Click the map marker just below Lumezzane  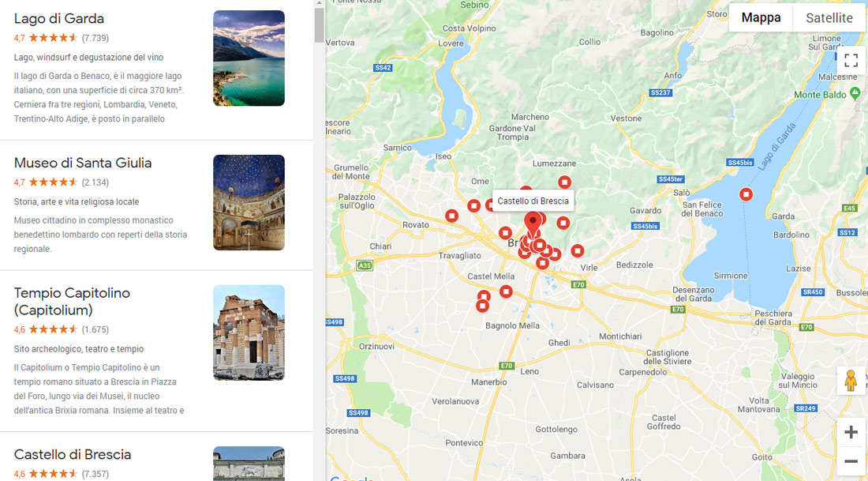click(564, 182)
